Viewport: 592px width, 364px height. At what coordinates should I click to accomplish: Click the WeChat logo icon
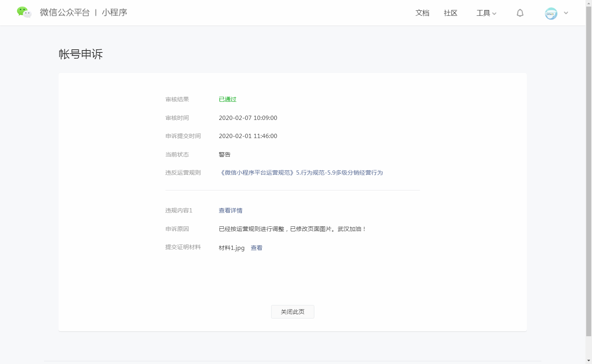(x=24, y=12)
